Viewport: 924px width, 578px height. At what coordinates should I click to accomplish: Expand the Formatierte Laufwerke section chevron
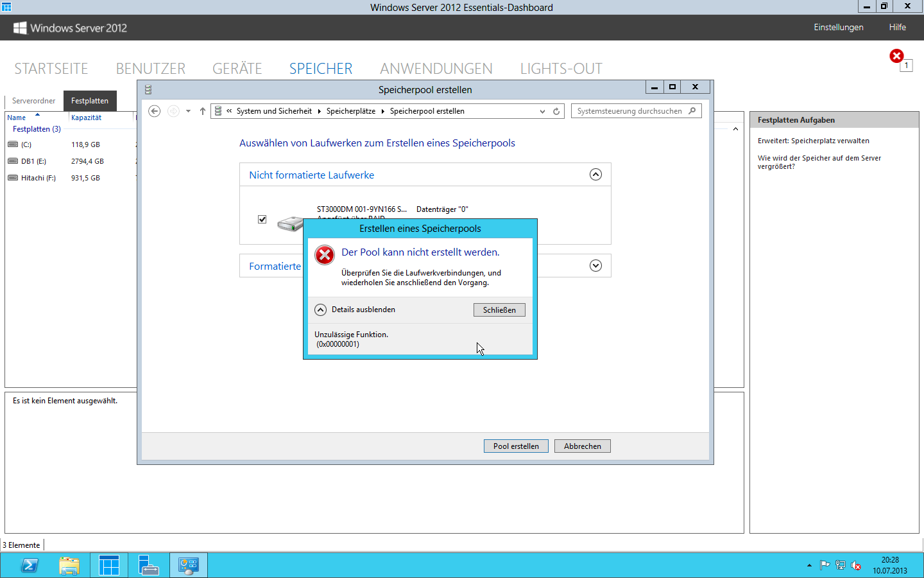click(595, 266)
